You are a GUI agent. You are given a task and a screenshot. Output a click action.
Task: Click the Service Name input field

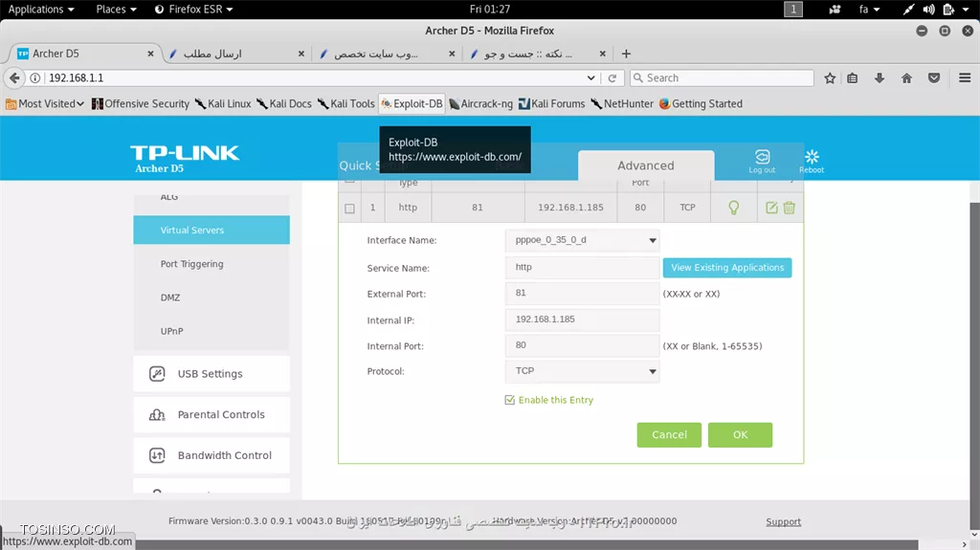[582, 268]
